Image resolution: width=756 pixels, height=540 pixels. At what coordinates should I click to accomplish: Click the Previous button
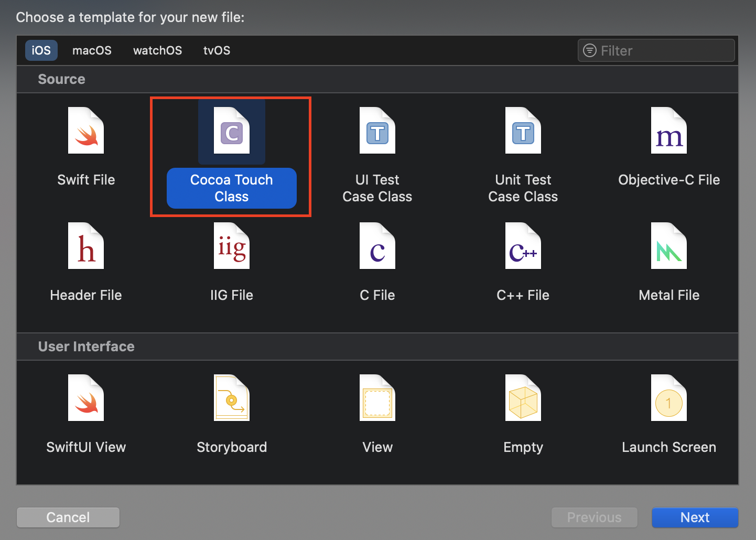tap(595, 517)
